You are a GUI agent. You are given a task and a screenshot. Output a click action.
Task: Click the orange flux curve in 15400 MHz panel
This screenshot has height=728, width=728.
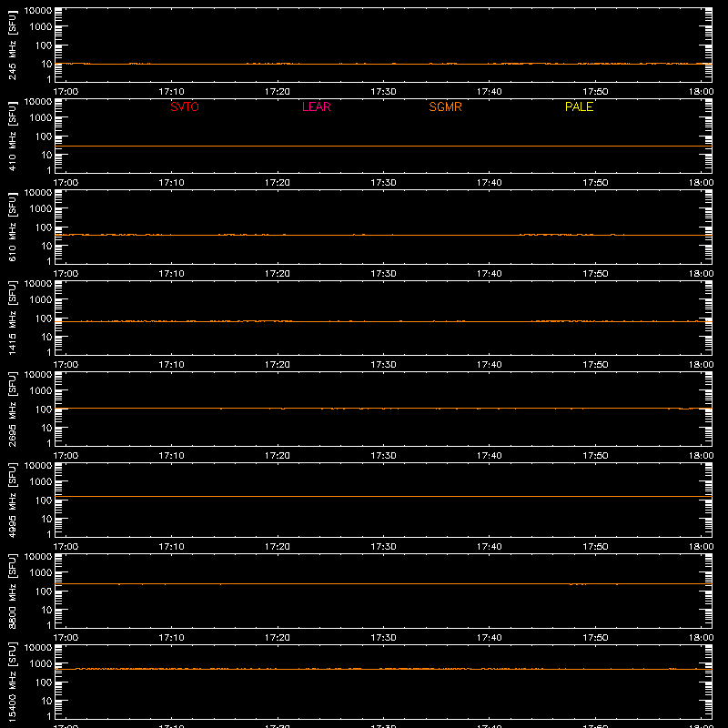383,669
